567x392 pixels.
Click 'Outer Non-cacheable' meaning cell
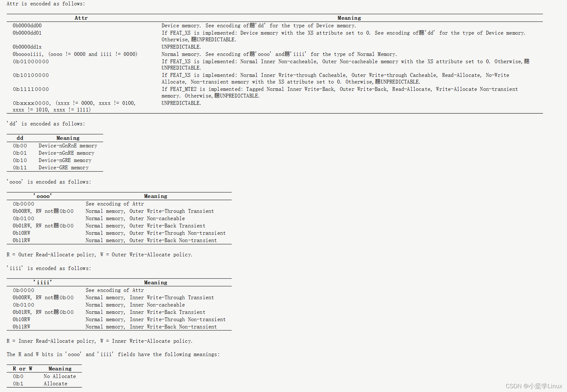click(x=135, y=219)
